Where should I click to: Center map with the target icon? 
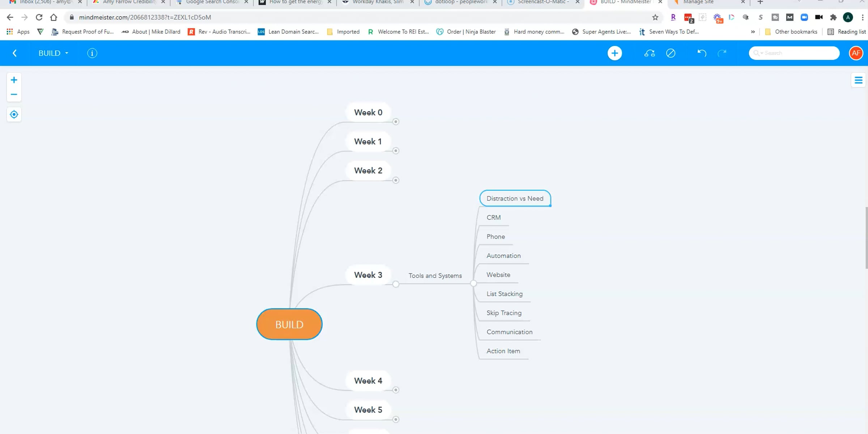click(14, 115)
